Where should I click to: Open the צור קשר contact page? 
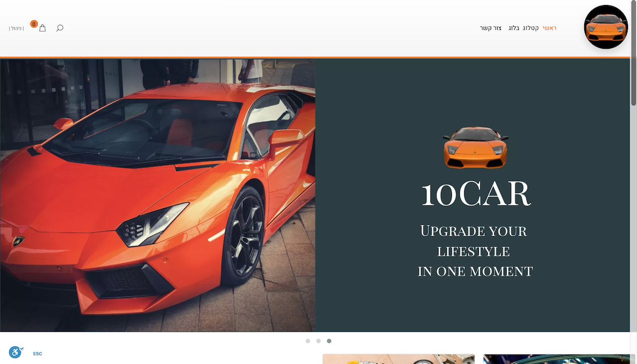(x=491, y=28)
